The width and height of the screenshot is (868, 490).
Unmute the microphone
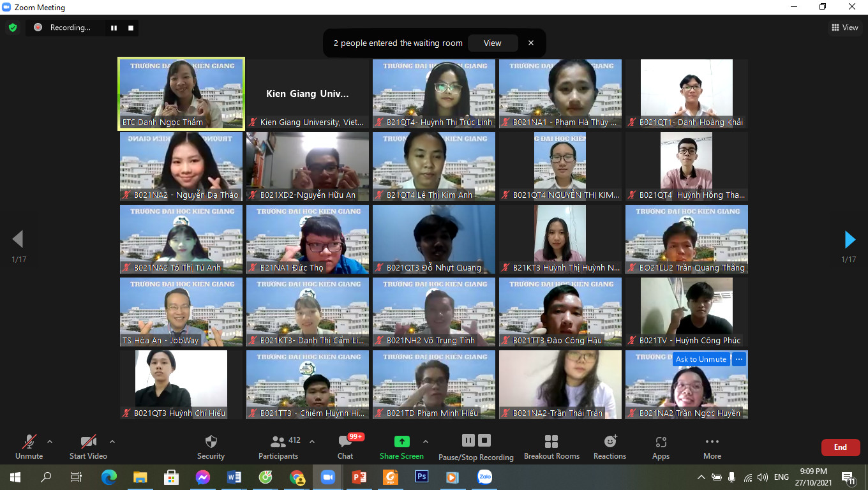[x=29, y=446]
